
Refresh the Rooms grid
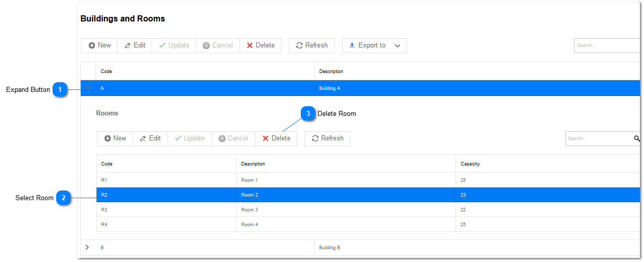327,138
